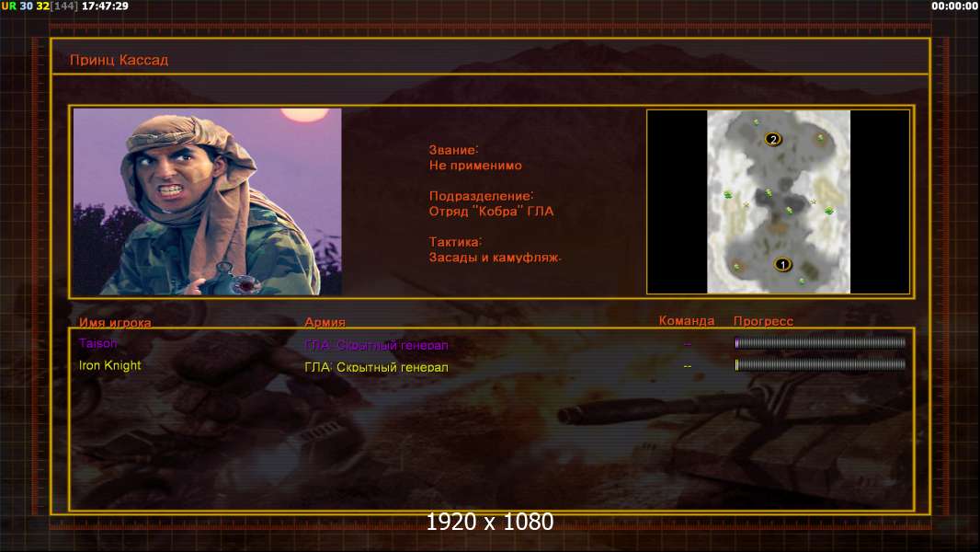Click start position marker 1 on minimap
Viewport: 980px width, 552px height.
(x=782, y=264)
